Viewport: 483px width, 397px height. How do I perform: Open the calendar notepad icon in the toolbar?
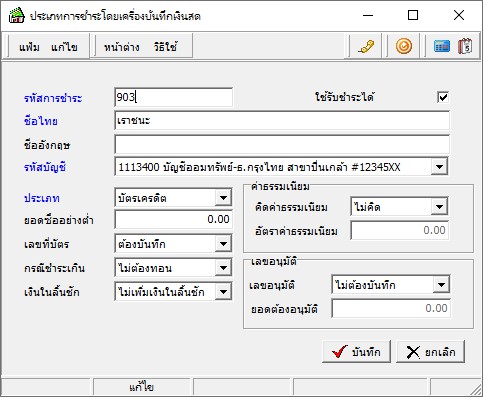[465, 46]
